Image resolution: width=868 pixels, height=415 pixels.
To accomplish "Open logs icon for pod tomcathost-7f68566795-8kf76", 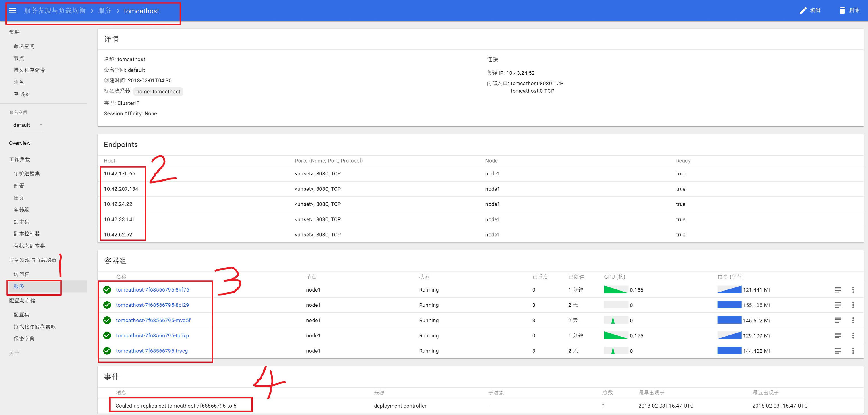I will pyautogui.click(x=838, y=289).
